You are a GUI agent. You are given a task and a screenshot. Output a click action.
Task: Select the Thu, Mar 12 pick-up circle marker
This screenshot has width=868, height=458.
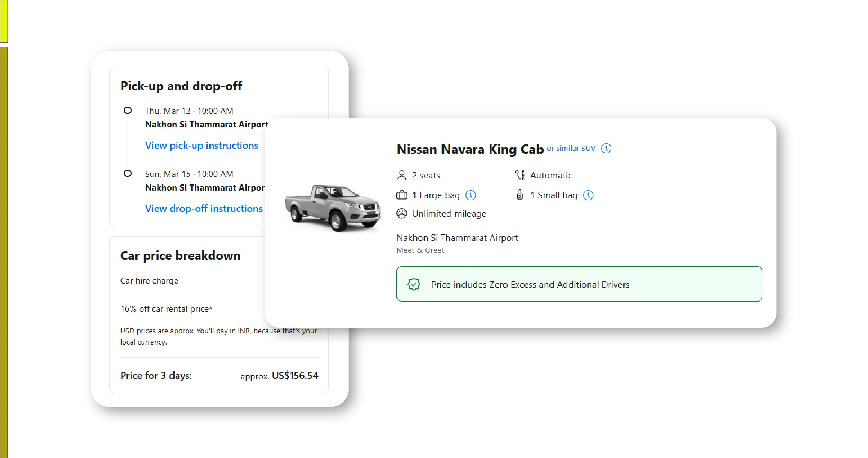(127, 111)
